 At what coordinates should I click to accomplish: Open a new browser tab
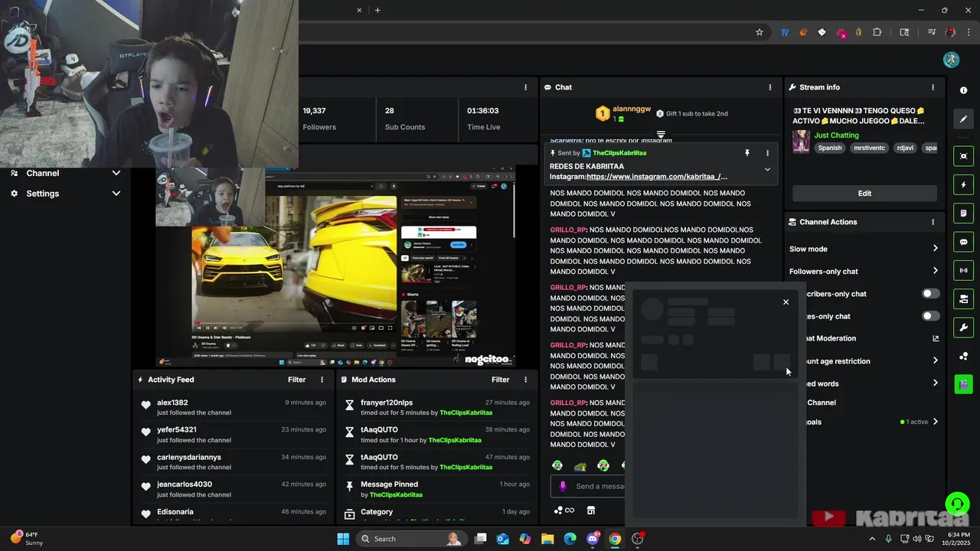pyautogui.click(x=377, y=10)
